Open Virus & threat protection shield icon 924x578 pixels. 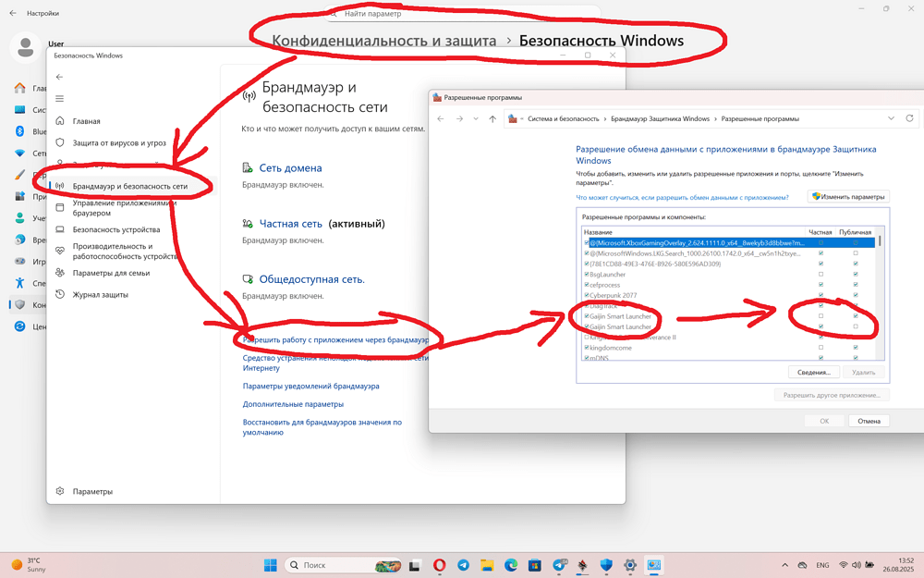coord(59,142)
